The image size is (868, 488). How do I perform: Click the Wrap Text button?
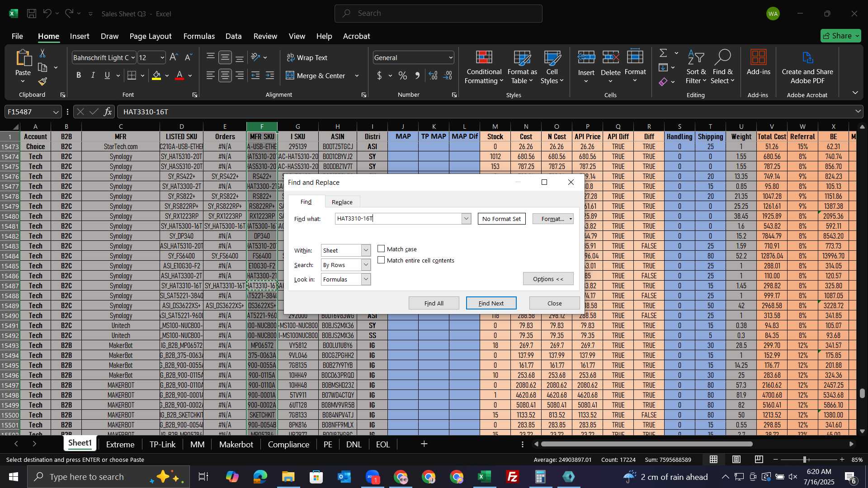[x=307, y=57]
